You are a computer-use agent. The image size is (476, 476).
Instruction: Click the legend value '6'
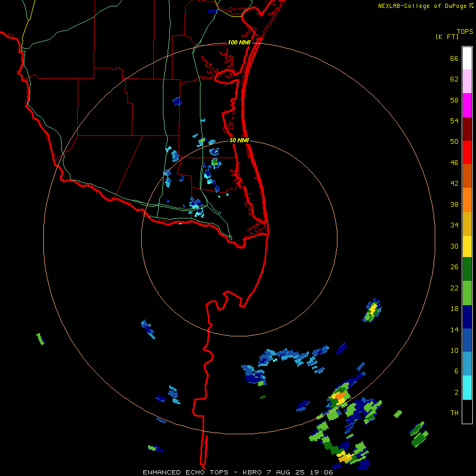coord(456,371)
